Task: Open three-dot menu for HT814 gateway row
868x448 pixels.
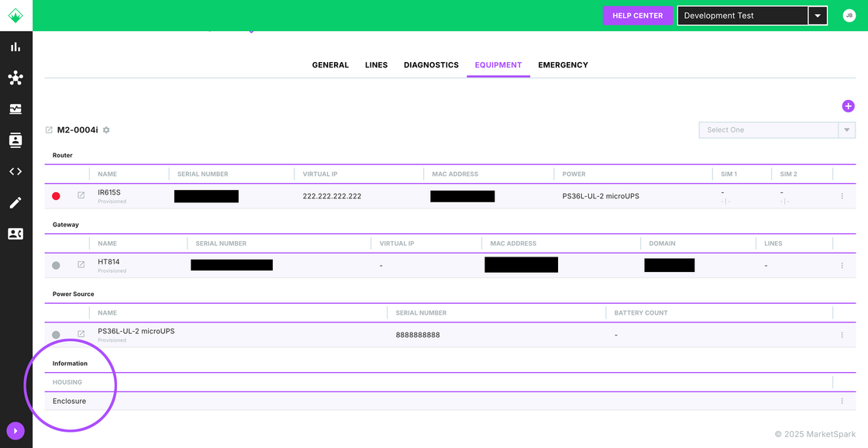Action: 842,266
